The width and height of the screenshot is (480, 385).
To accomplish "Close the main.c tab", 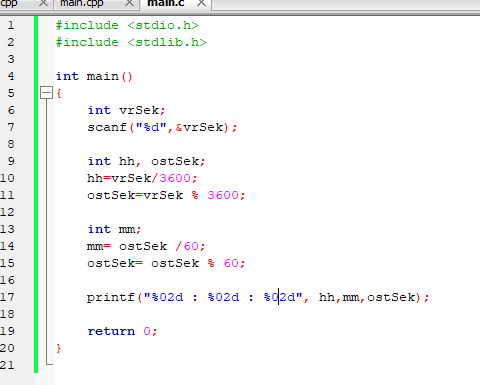I will [x=201, y=3].
